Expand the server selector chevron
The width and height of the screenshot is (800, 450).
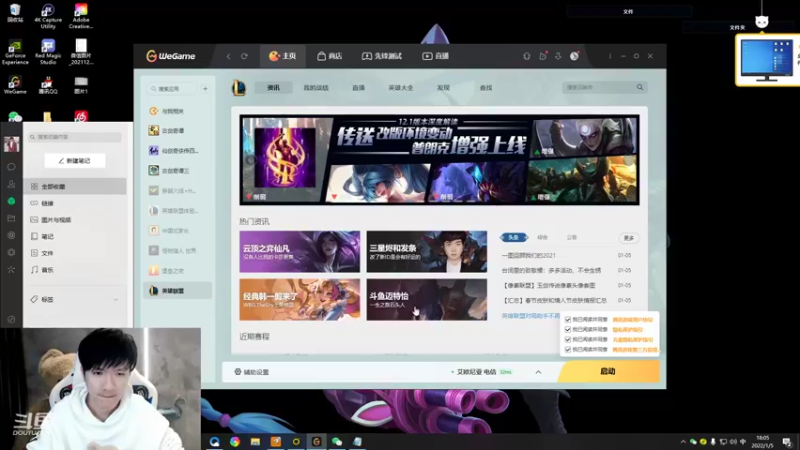[x=538, y=372]
